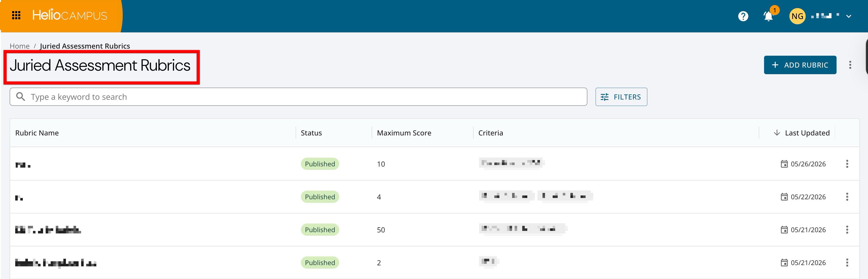The width and height of the screenshot is (868, 279).
Task: Open rubric name in the score 50 row
Action: coord(48,230)
